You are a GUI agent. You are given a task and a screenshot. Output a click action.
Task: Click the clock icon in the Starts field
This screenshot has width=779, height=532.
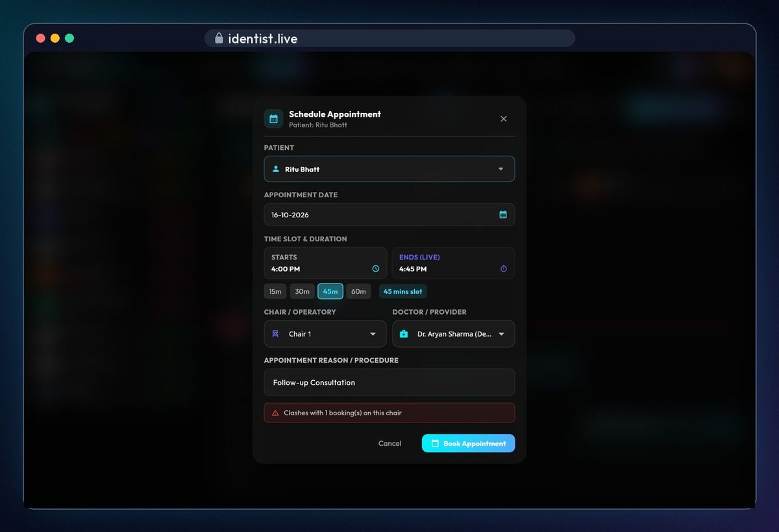click(x=375, y=269)
